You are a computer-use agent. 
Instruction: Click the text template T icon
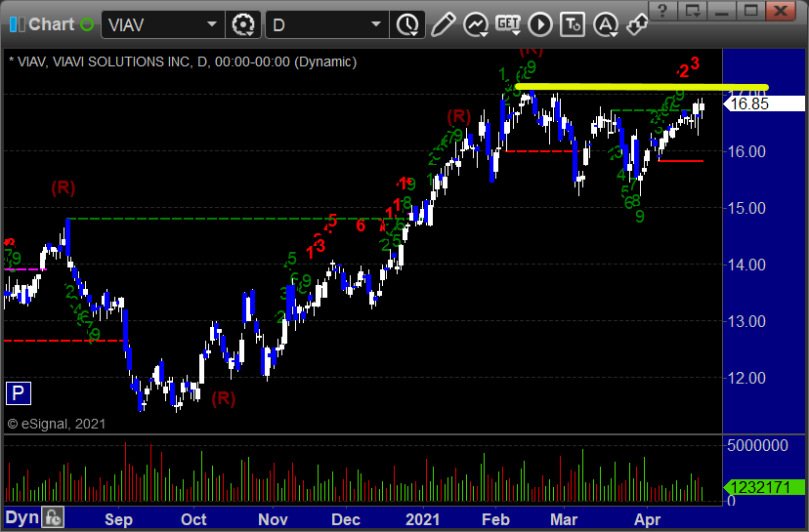[x=573, y=24]
